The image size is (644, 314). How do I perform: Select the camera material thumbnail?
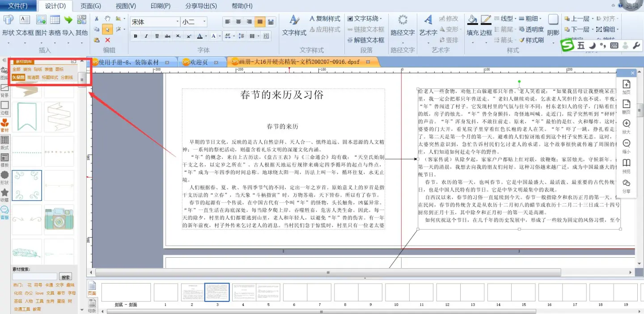[59, 219]
